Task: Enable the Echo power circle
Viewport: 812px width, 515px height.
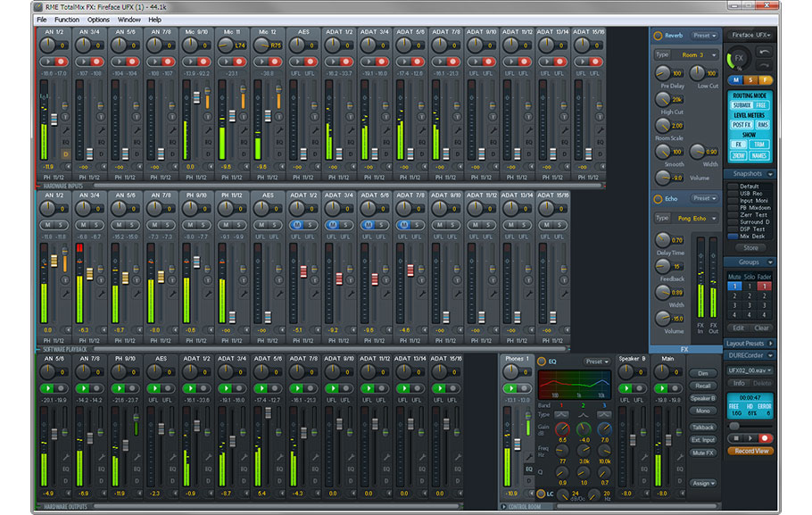Action: coord(658,199)
